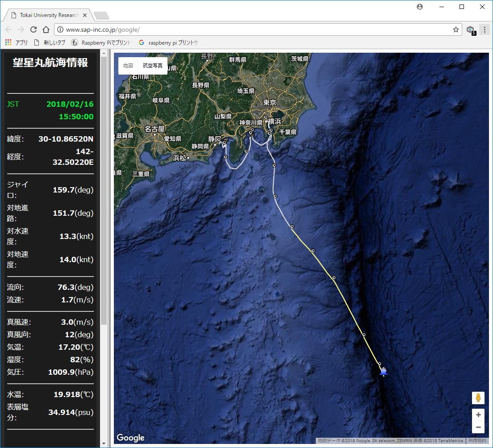Click ground speed value 14.0(knt)
Screen dimensions: 493x448
(x=76, y=260)
